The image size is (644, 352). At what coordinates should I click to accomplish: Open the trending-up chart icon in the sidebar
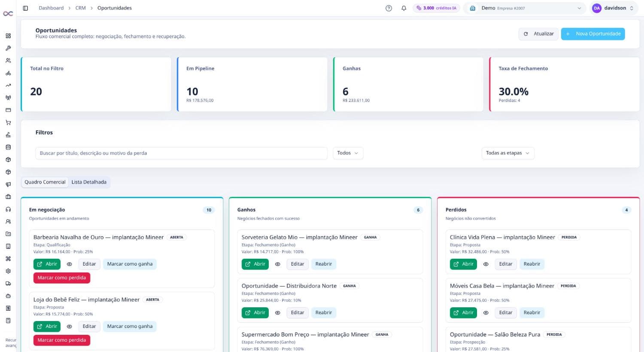pyautogui.click(x=8, y=85)
